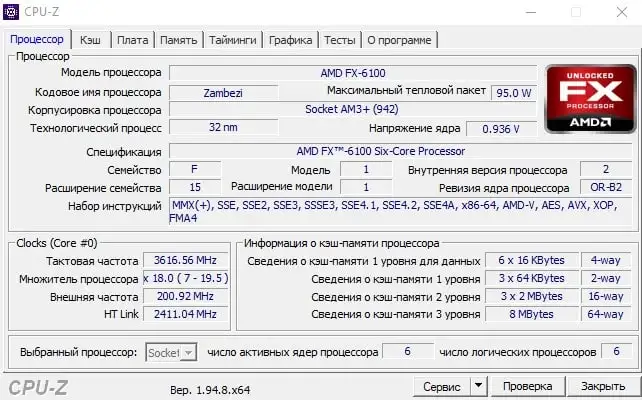Click the 3 x 2 MBytes L2 cache value

[x=531, y=296]
